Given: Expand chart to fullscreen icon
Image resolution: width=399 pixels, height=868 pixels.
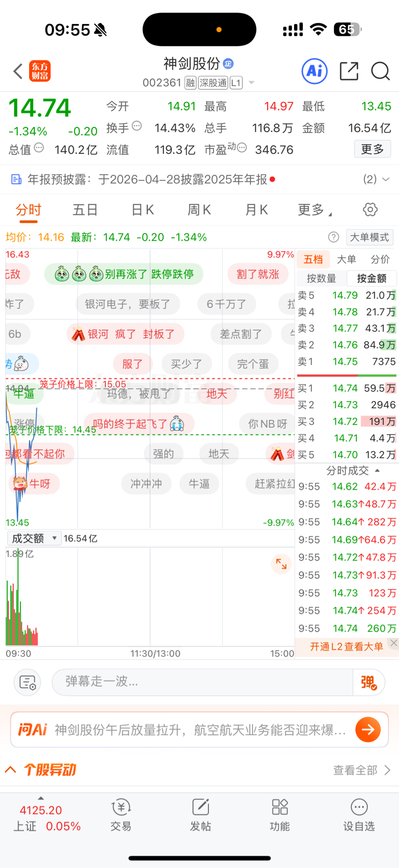Looking at the screenshot, I should coord(281,564).
